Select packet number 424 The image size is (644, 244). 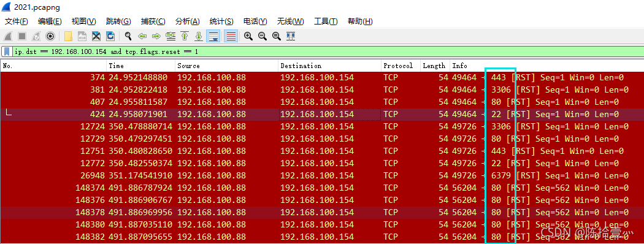click(x=322, y=114)
